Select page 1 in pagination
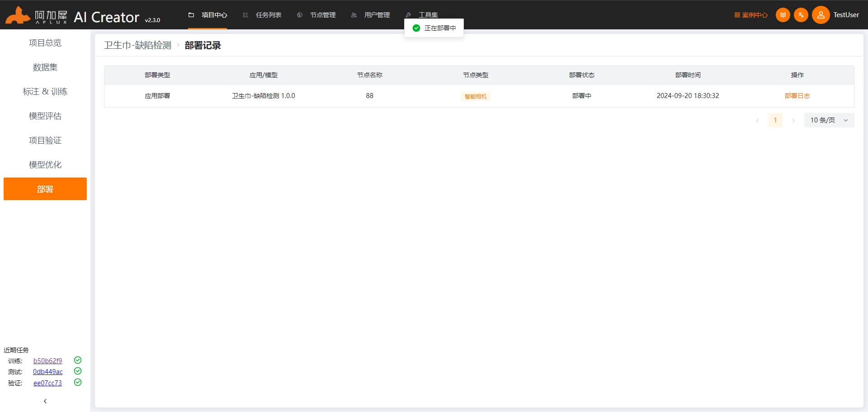 775,120
